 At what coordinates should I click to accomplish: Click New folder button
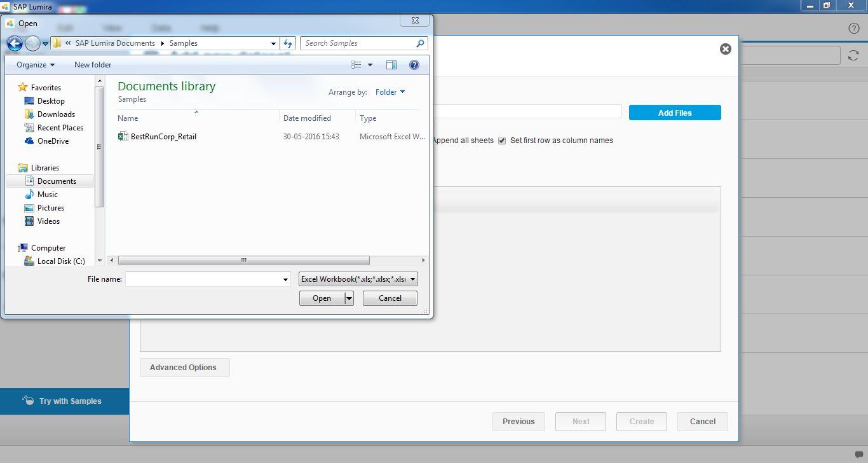click(x=93, y=65)
